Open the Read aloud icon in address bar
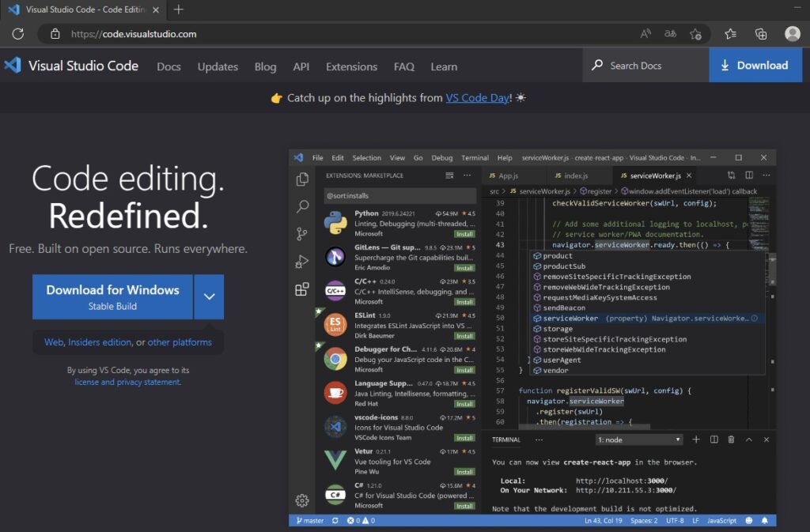 coord(645,34)
